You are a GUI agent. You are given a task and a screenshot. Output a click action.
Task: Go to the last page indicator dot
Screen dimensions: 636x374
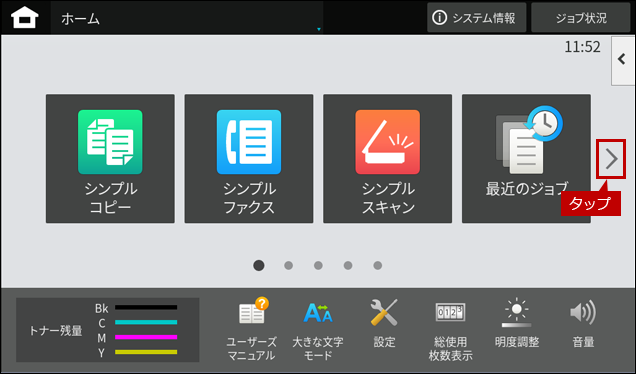(x=378, y=265)
